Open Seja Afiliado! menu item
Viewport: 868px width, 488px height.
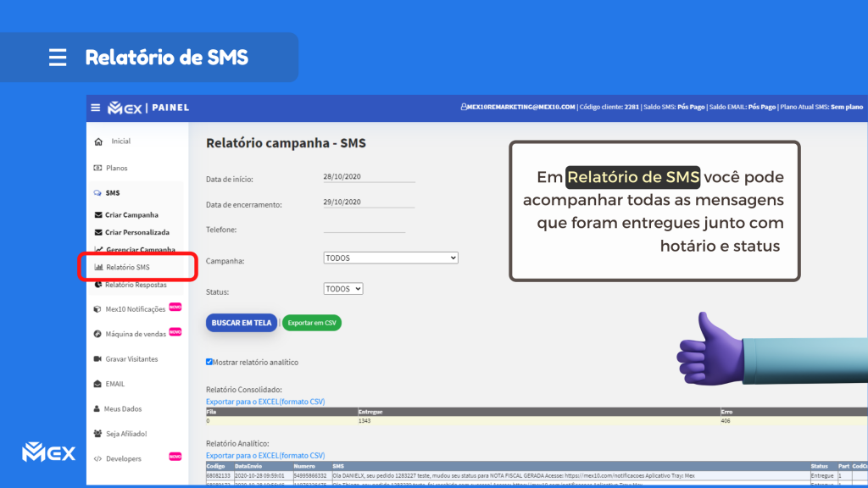[x=127, y=434]
